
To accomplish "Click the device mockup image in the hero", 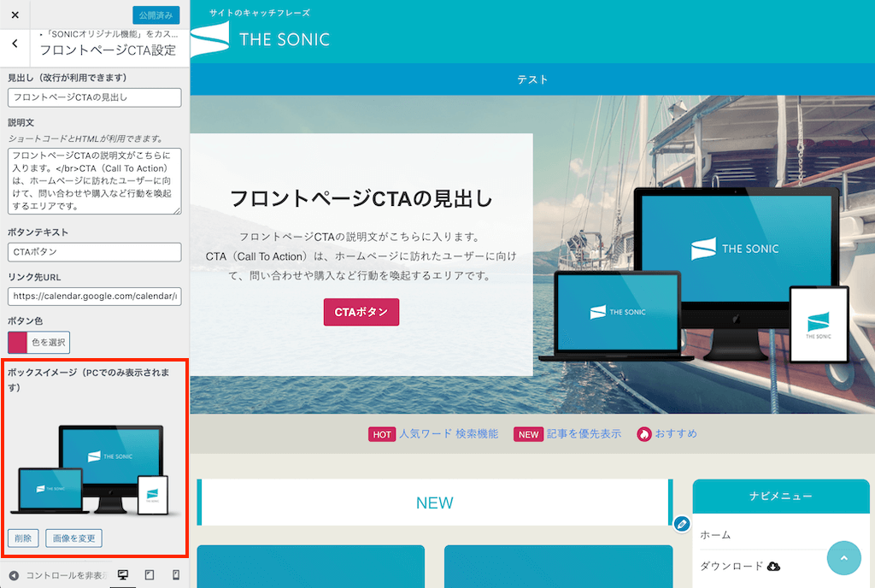I will [x=694, y=274].
